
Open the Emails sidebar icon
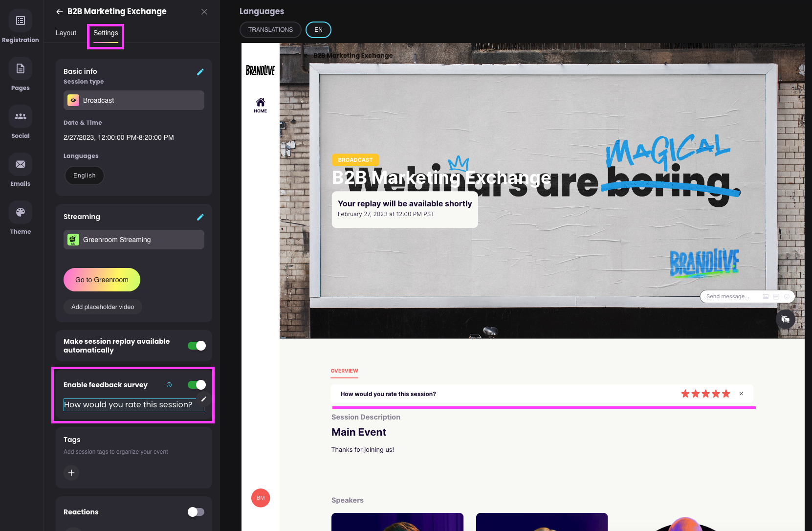click(x=21, y=164)
